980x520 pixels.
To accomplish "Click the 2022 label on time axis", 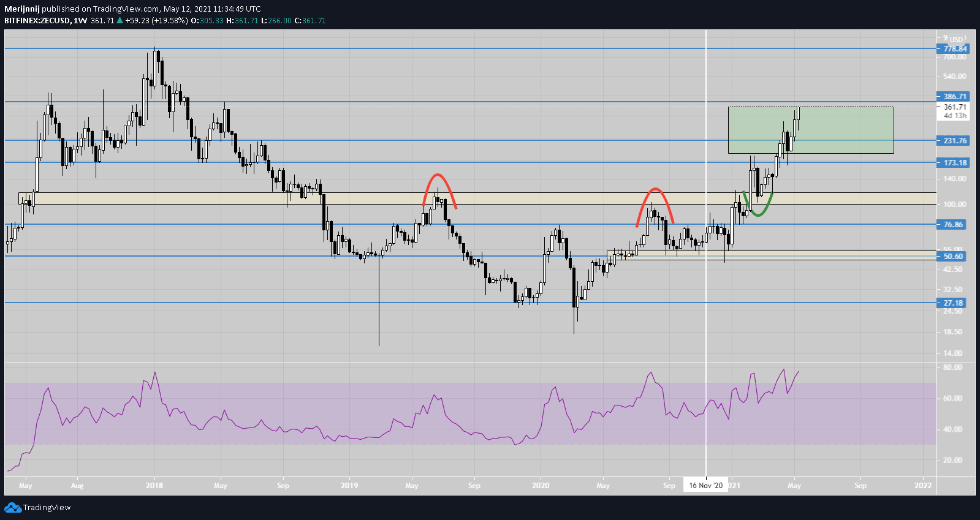I will (923, 486).
